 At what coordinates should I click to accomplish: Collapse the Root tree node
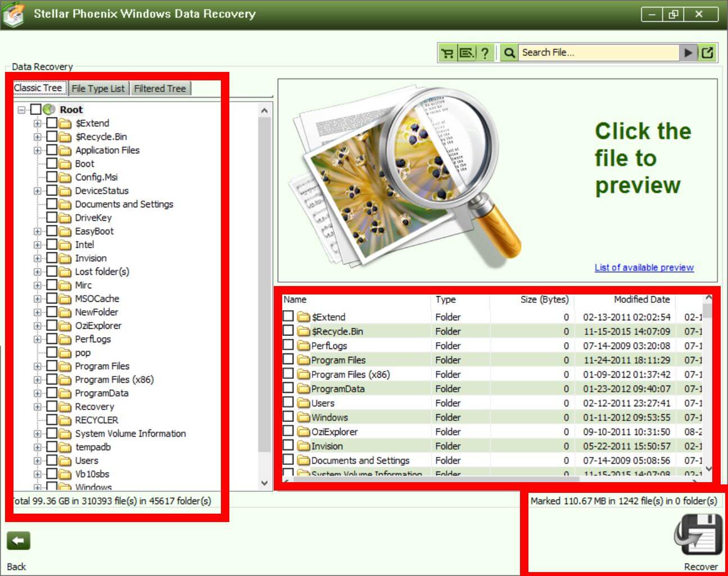coord(21,110)
